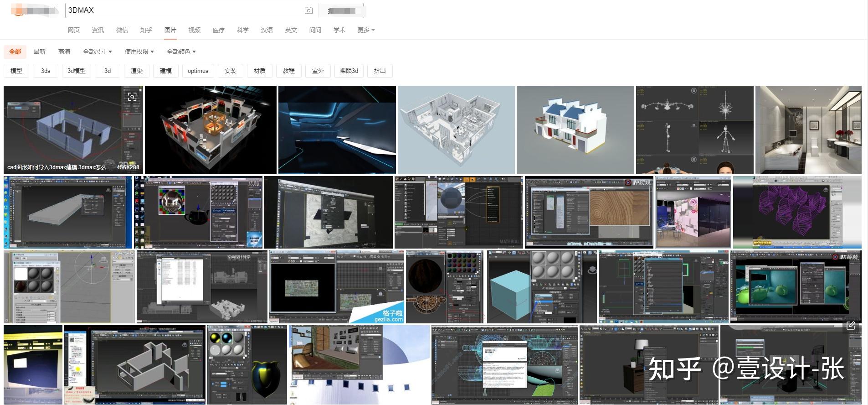Image resolution: width=868 pixels, height=405 pixels.
Task: Click the visual search icon on first thumbnail
Action: pos(132,97)
